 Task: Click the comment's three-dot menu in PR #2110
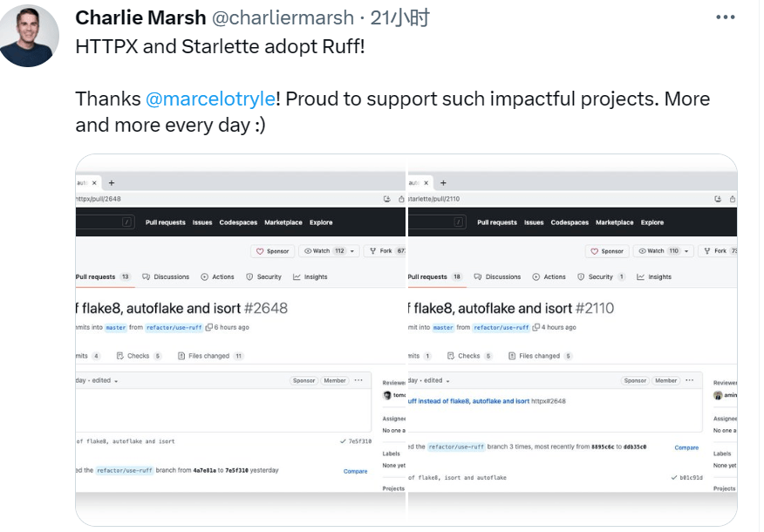[689, 381]
